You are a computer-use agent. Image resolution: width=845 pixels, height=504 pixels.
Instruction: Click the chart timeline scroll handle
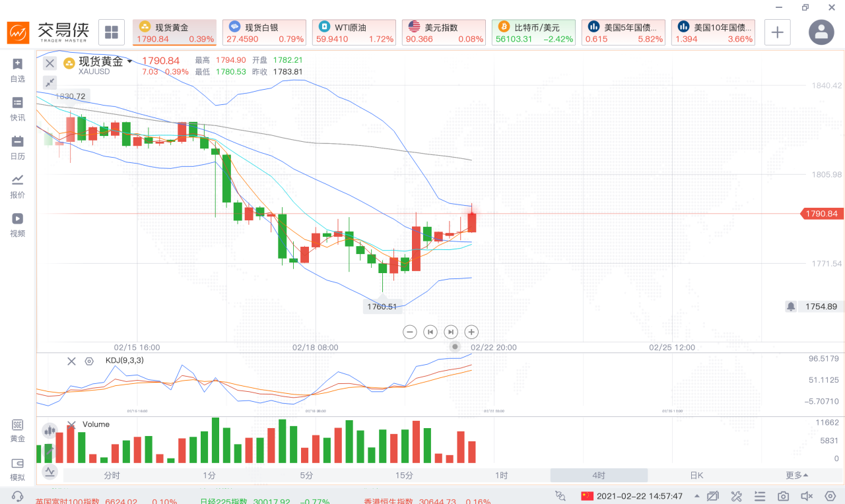click(x=455, y=346)
